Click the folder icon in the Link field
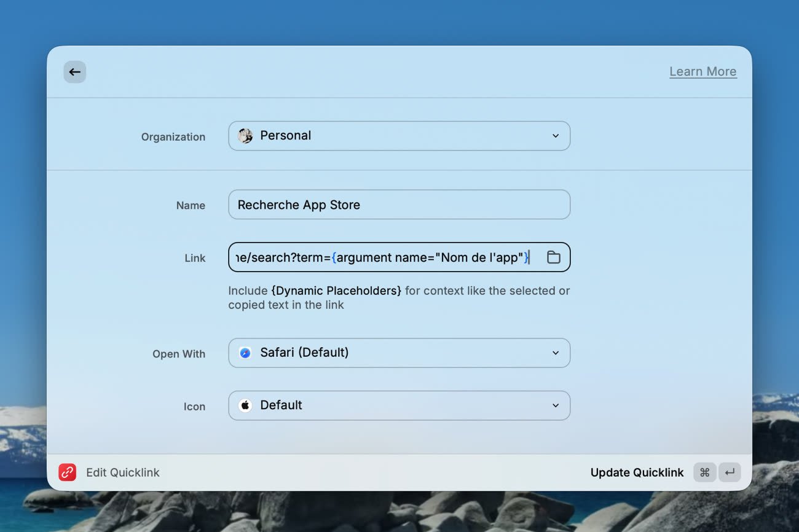The image size is (799, 532). pyautogui.click(x=553, y=257)
